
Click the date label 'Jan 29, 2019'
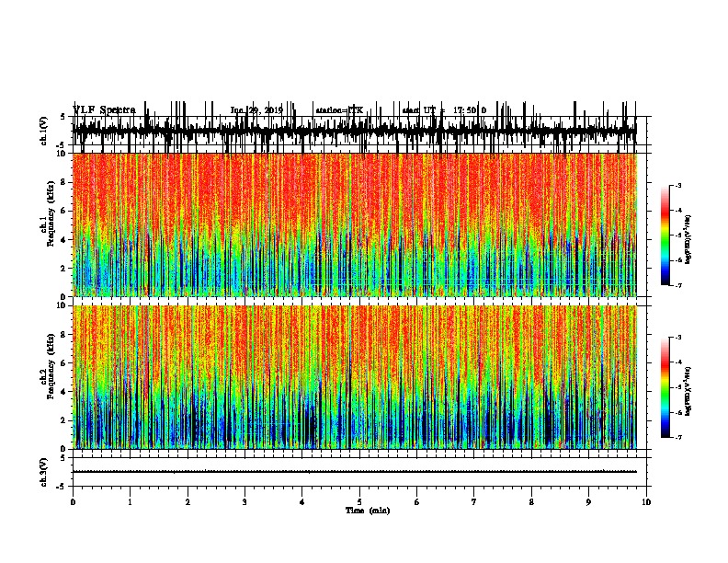(256, 110)
